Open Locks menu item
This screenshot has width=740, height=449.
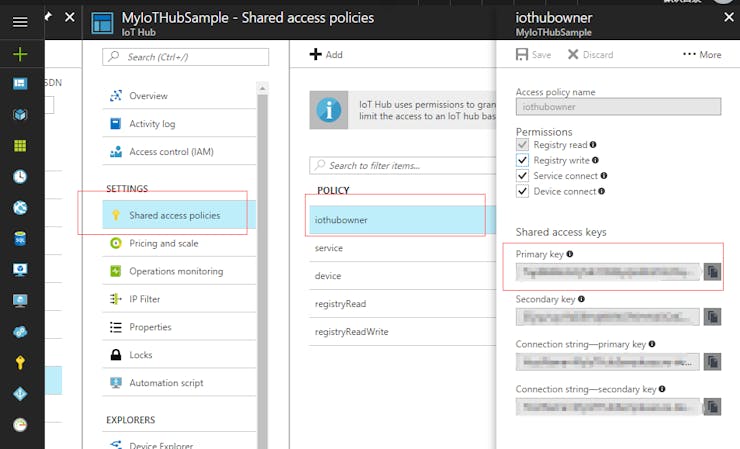[x=179, y=355]
